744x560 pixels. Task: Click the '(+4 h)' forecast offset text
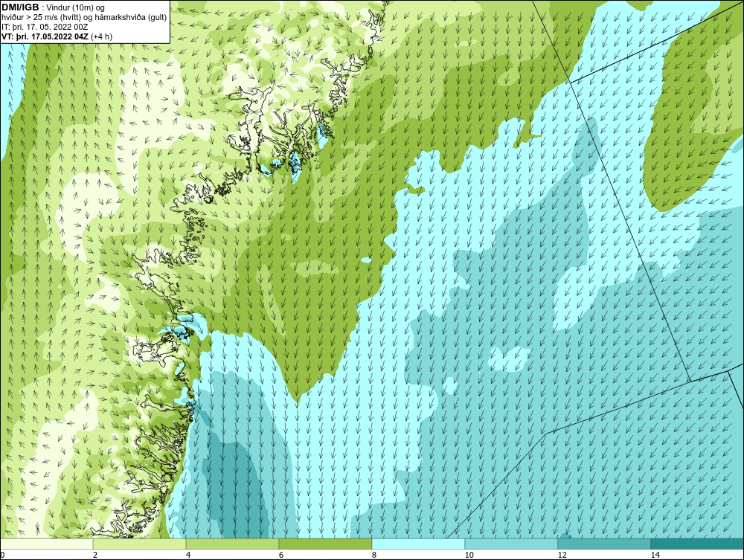[x=101, y=36]
